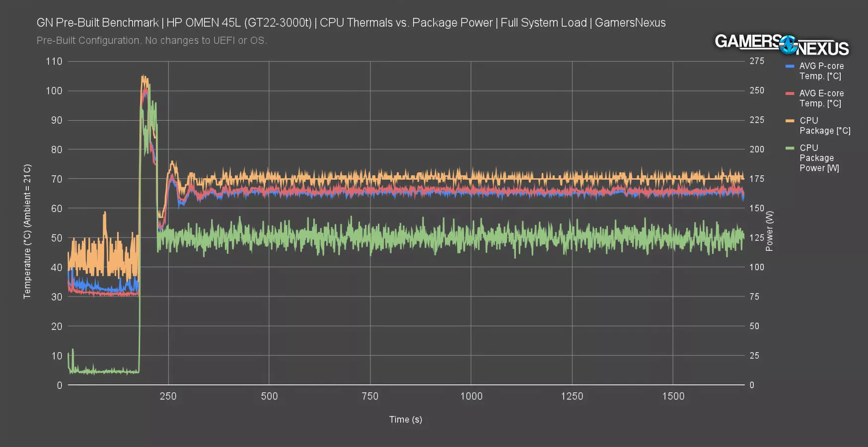This screenshot has height=447, width=868.
Task: Select the CPU Package [°C] legend label
Action: 824,126
